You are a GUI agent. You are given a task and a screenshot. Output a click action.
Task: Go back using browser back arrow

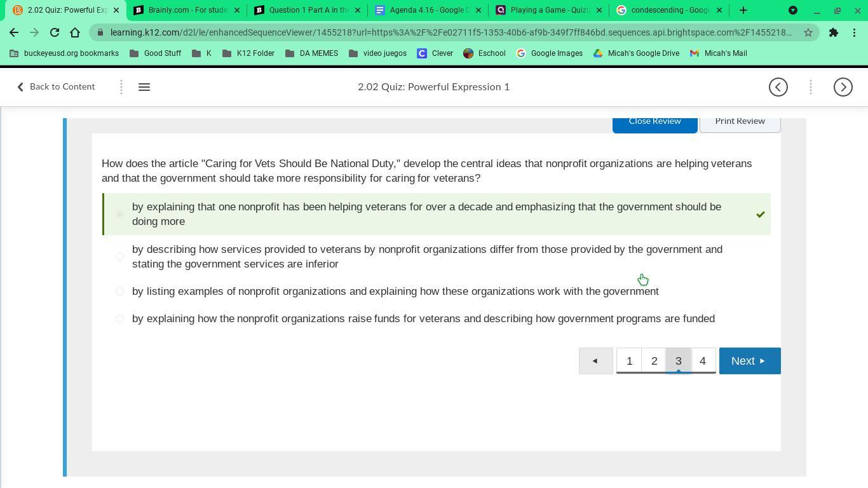(x=14, y=32)
